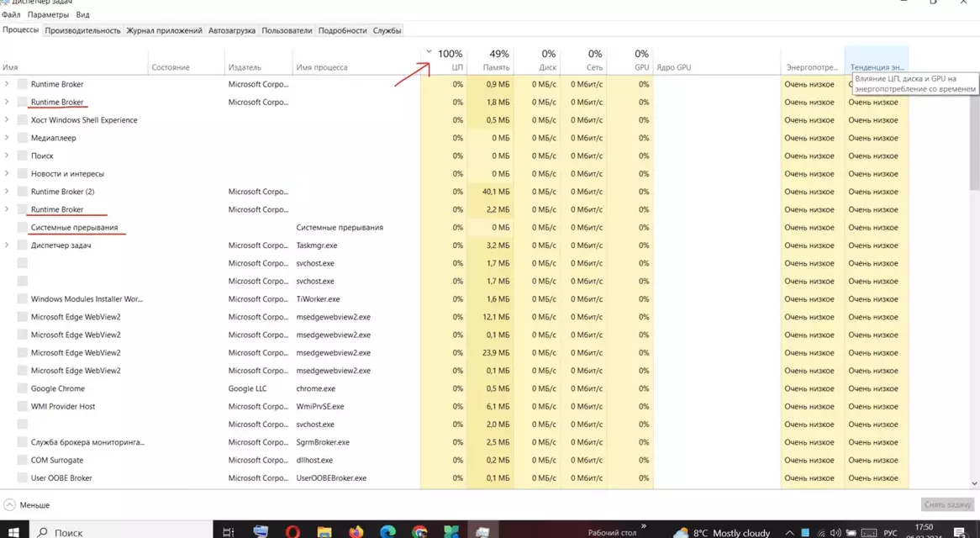Open the Вид menu
The width and height of the screenshot is (980, 538).
(82, 14)
